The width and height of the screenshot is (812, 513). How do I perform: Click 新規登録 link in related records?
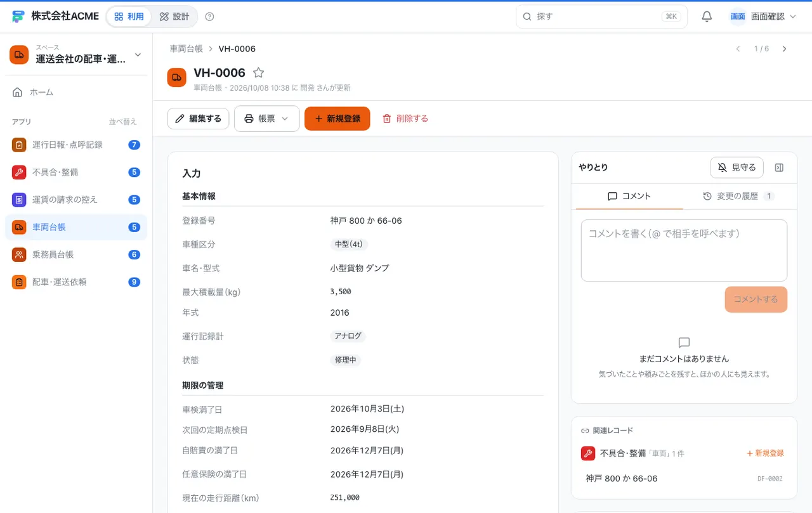(765, 453)
